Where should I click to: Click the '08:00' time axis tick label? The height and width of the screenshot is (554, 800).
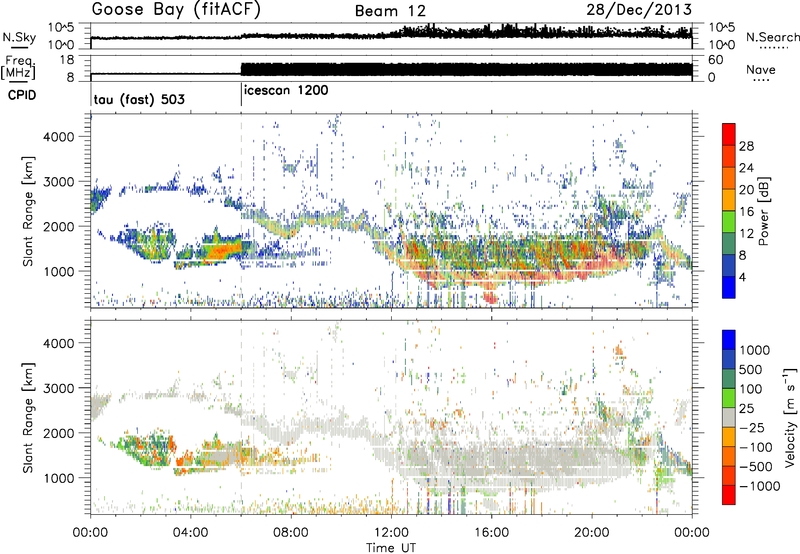coord(291,533)
